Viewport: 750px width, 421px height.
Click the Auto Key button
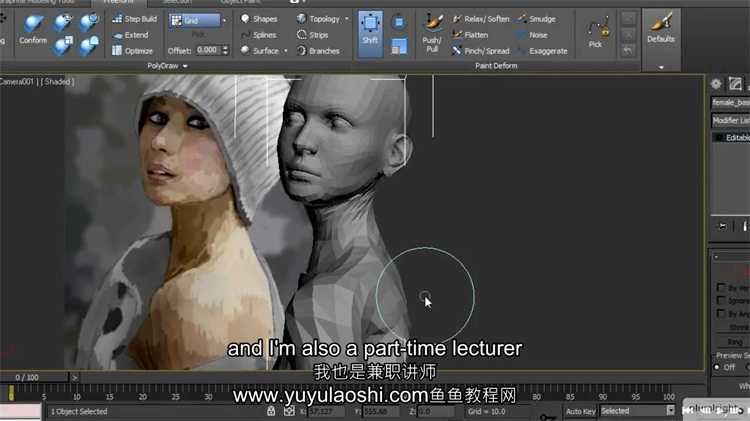pos(580,411)
